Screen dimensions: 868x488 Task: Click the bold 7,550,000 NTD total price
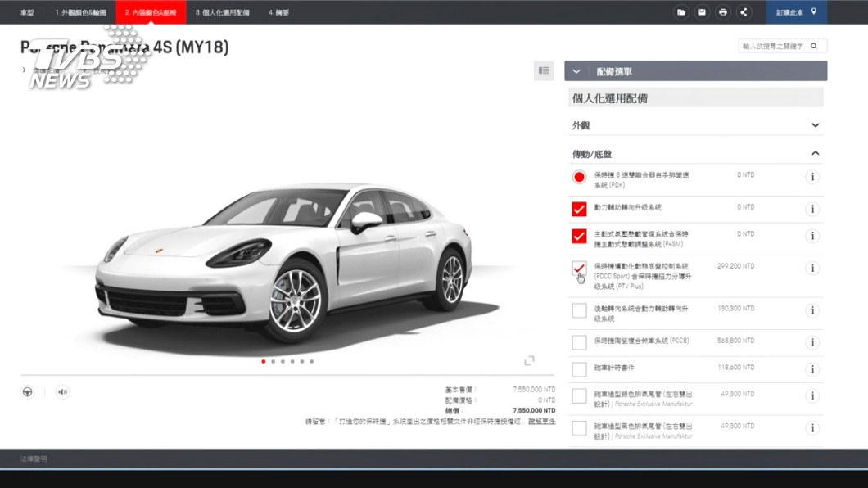(534, 410)
